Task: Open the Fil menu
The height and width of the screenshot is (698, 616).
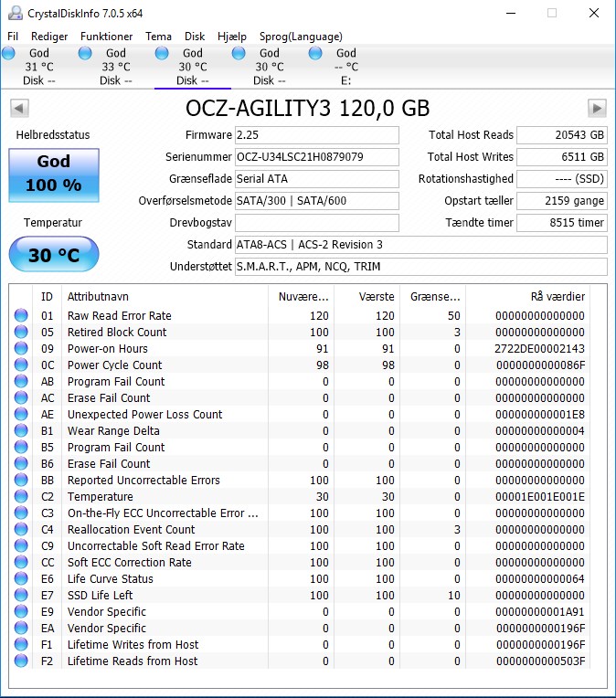Action: pyautogui.click(x=13, y=37)
